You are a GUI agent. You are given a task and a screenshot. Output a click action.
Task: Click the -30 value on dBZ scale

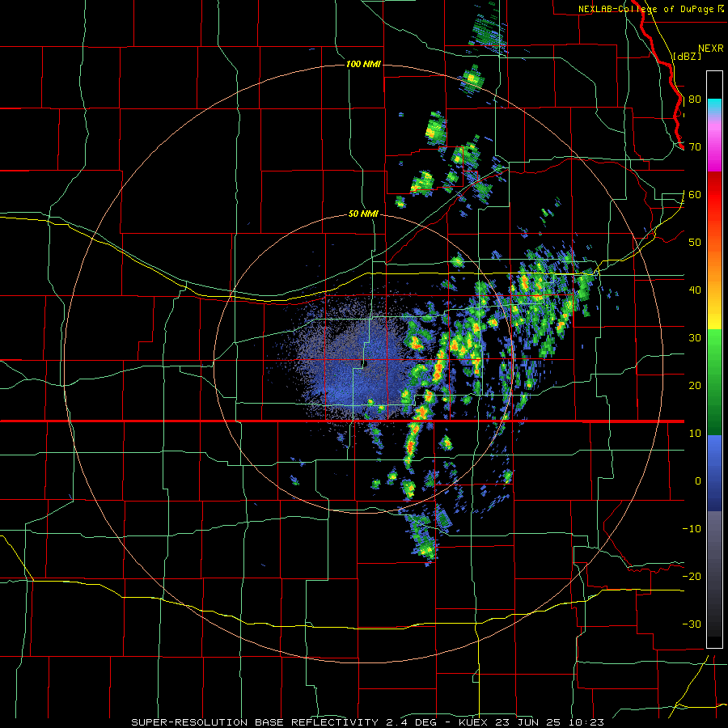click(x=692, y=624)
